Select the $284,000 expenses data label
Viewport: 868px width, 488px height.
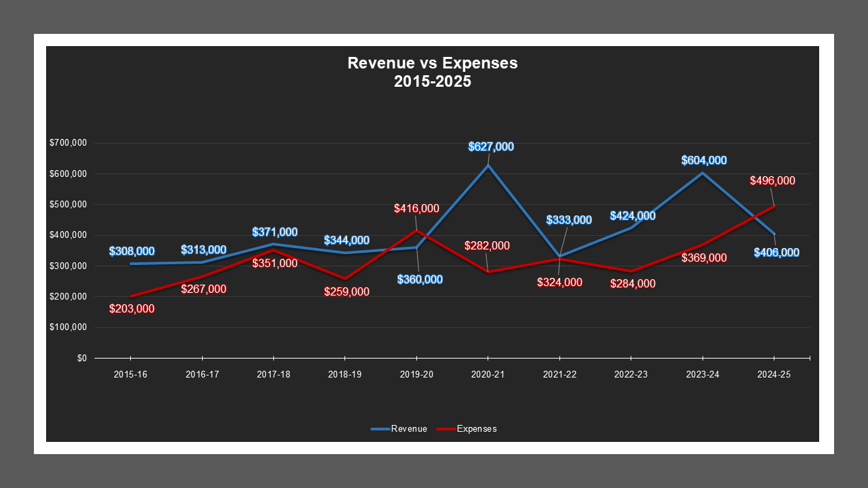coord(633,284)
